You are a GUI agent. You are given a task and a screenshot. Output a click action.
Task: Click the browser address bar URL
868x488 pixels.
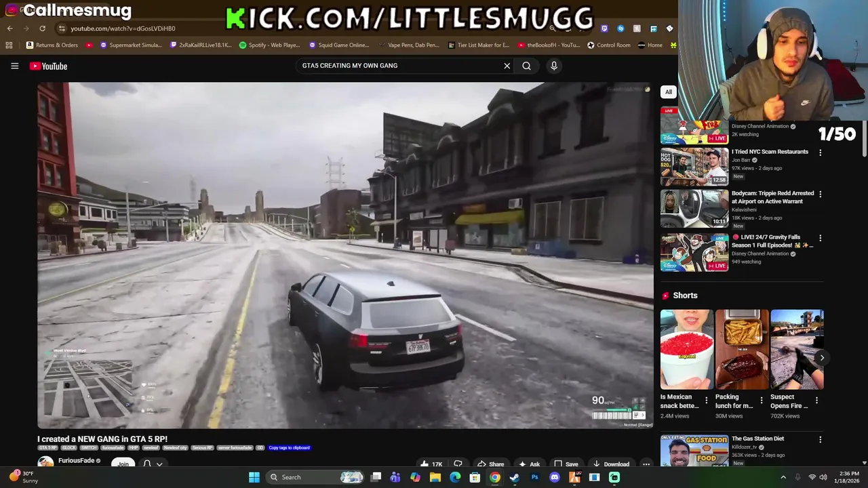pos(123,28)
